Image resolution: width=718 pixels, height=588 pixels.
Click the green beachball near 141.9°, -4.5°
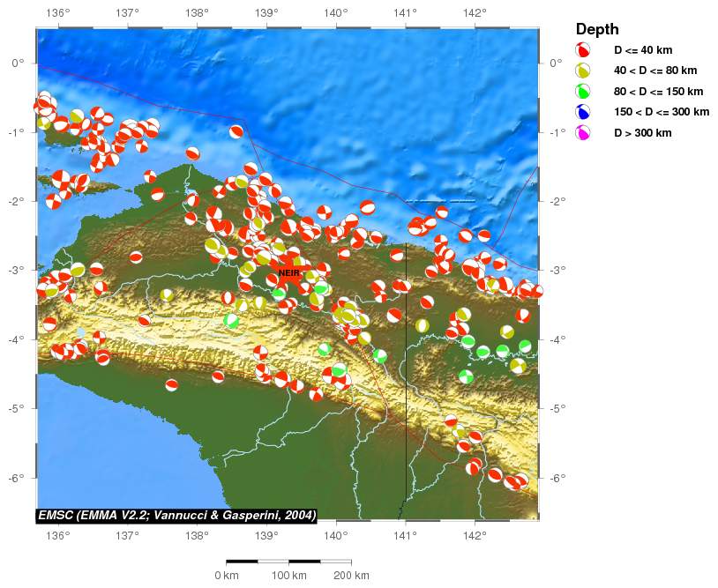(466, 376)
